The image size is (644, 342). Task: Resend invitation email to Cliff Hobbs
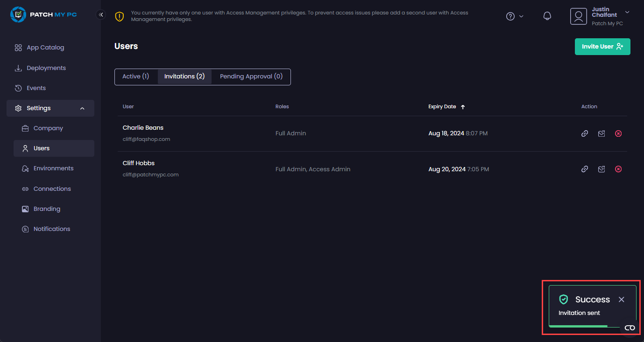602,169
